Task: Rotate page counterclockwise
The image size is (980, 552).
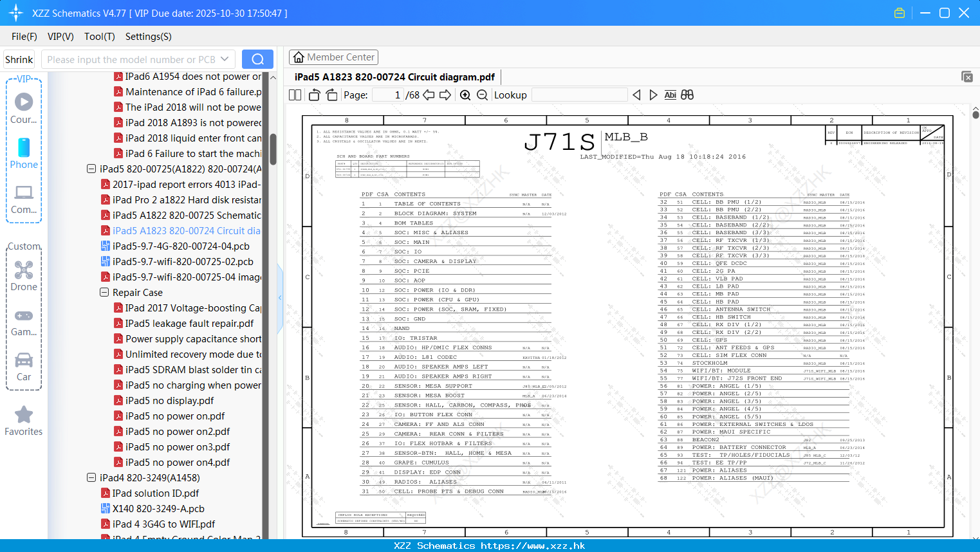Action: pyautogui.click(x=315, y=95)
